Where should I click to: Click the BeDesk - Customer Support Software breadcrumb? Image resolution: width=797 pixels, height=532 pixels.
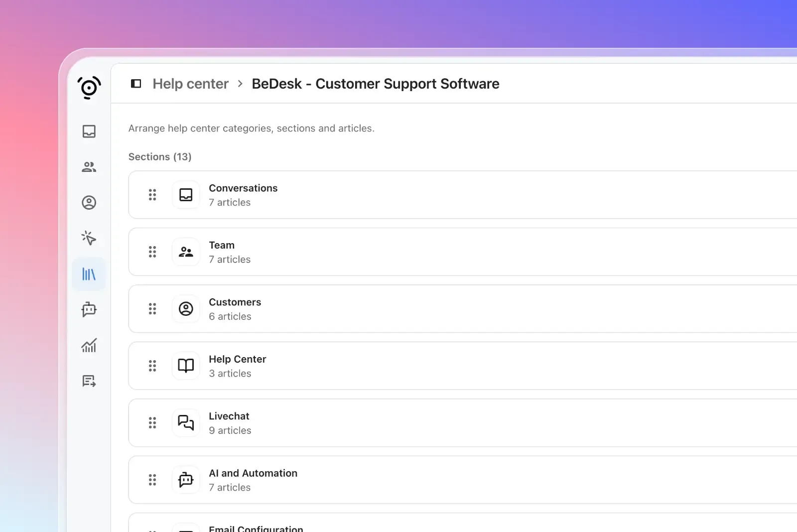click(x=375, y=84)
